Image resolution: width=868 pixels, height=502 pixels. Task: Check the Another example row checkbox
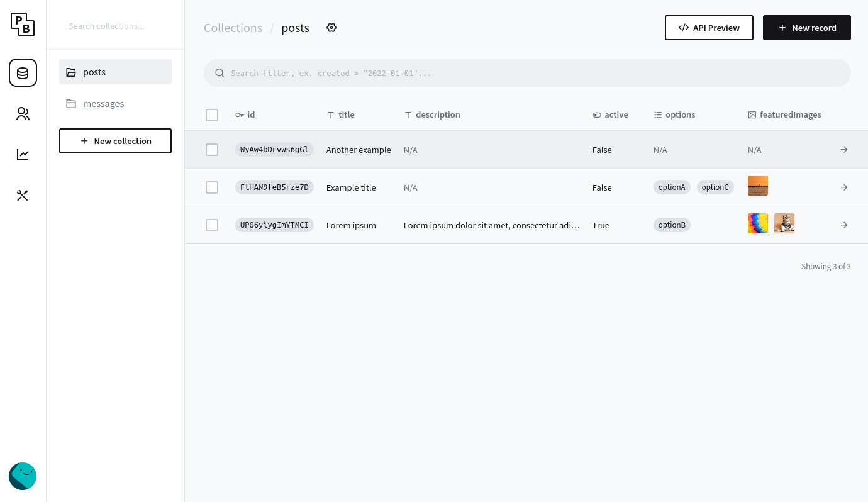(x=212, y=150)
